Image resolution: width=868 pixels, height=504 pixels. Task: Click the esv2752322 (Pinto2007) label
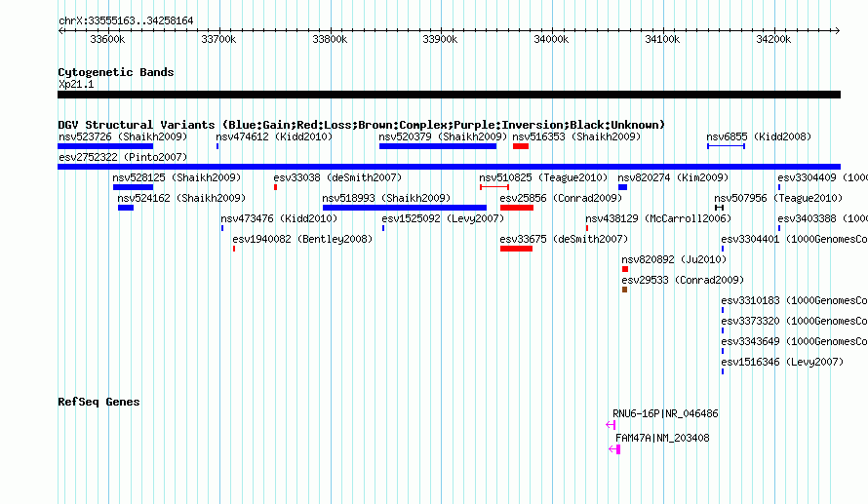point(123,157)
